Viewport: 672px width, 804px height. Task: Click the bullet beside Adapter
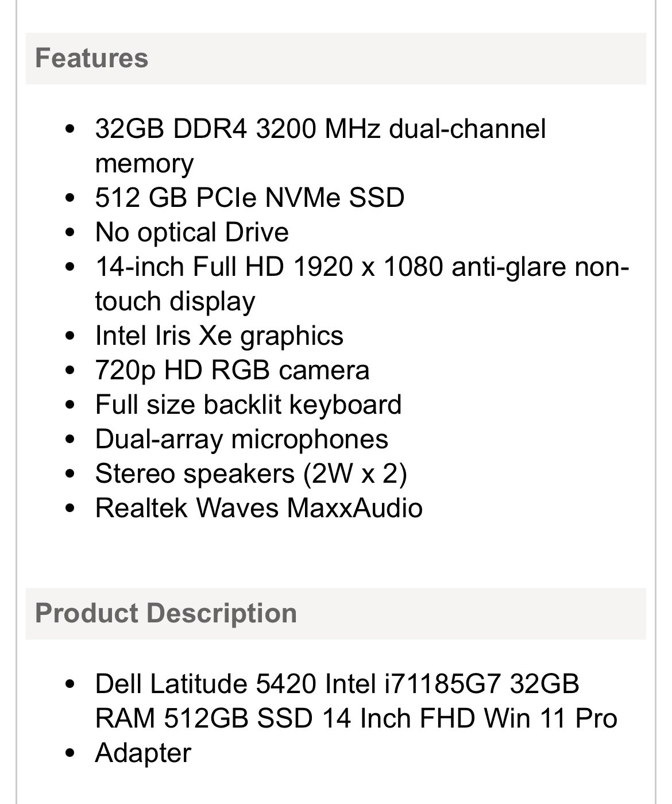tap(71, 754)
